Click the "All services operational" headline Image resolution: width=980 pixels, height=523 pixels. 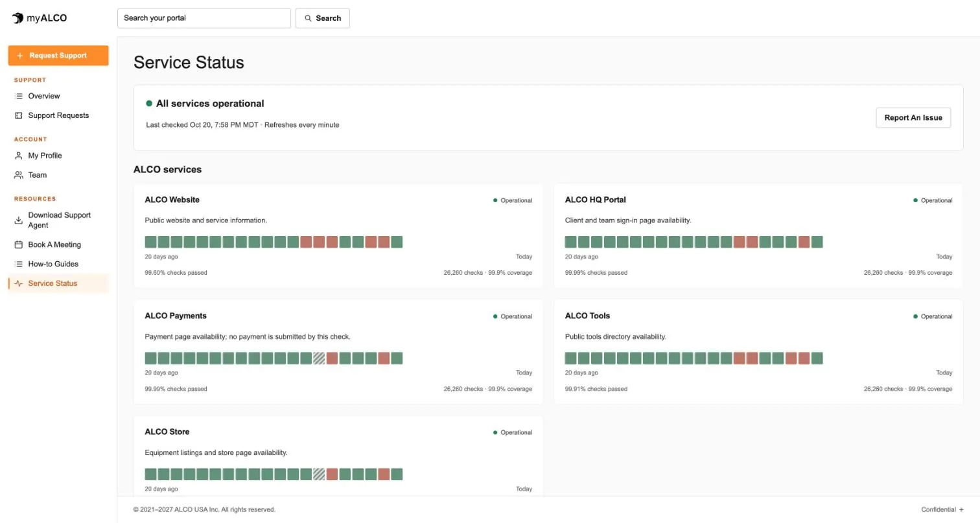[210, 104]
